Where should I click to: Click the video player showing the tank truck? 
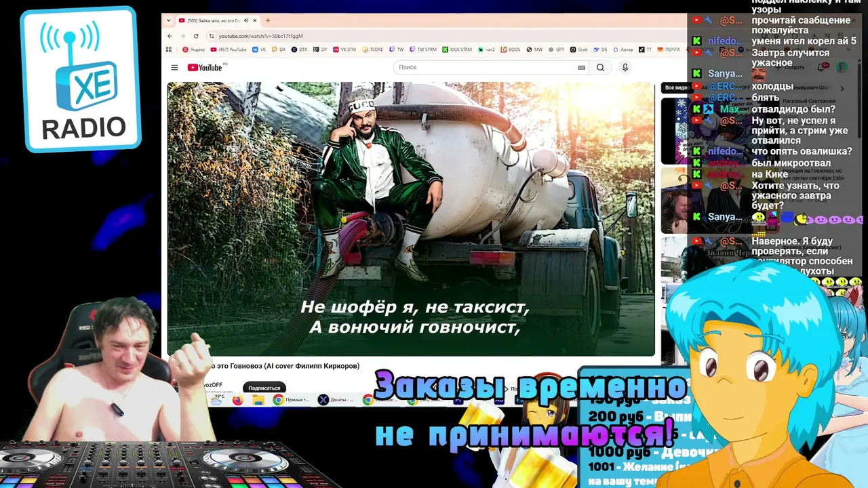point(411,219)
